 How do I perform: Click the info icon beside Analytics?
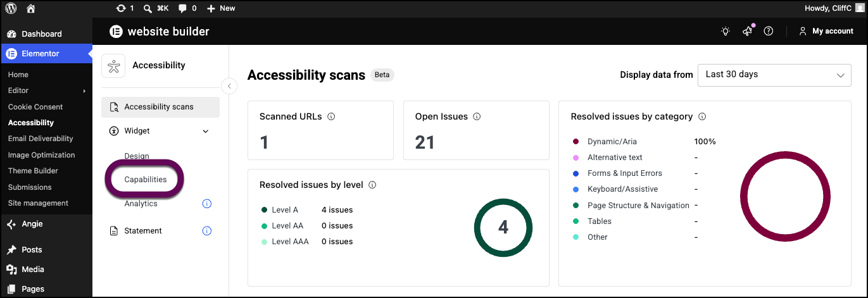(206, 204)
